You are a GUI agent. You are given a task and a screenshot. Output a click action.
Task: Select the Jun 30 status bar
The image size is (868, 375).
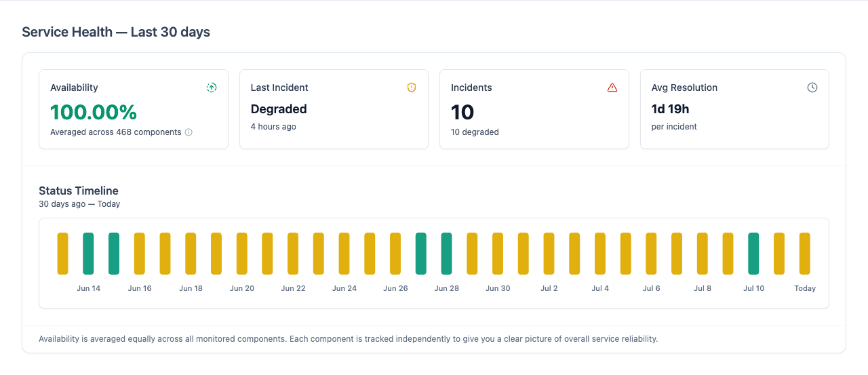498,254
